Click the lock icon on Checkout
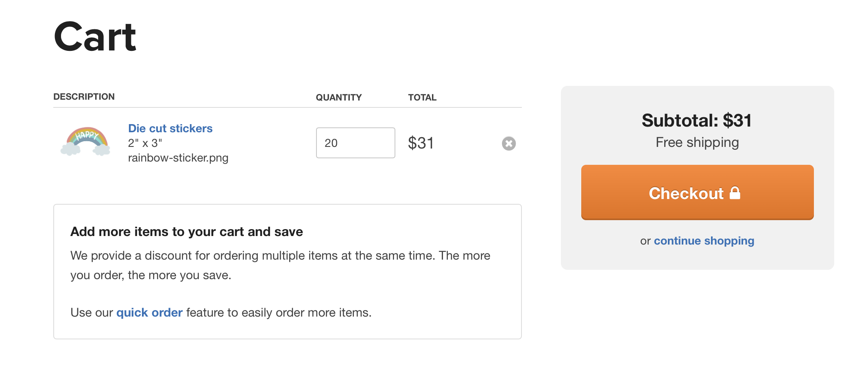Viewport: 868px width, 376px height. click(735, 193)
